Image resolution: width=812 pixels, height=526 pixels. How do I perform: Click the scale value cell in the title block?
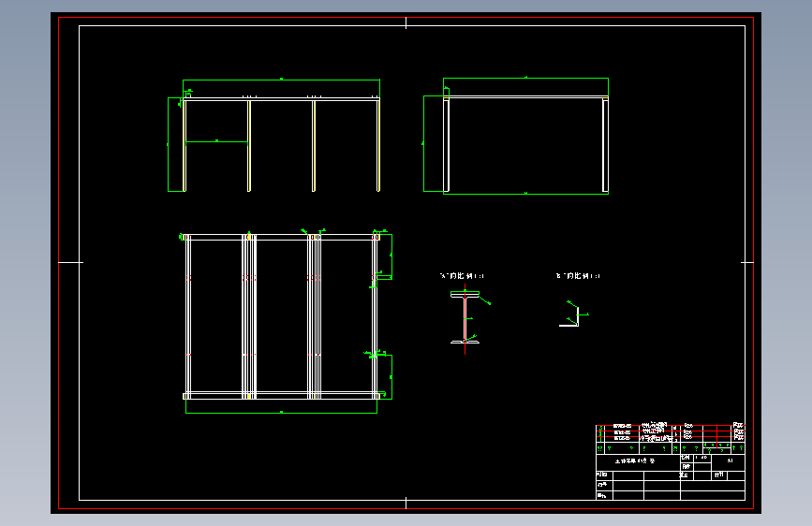(x=701, y=458)
